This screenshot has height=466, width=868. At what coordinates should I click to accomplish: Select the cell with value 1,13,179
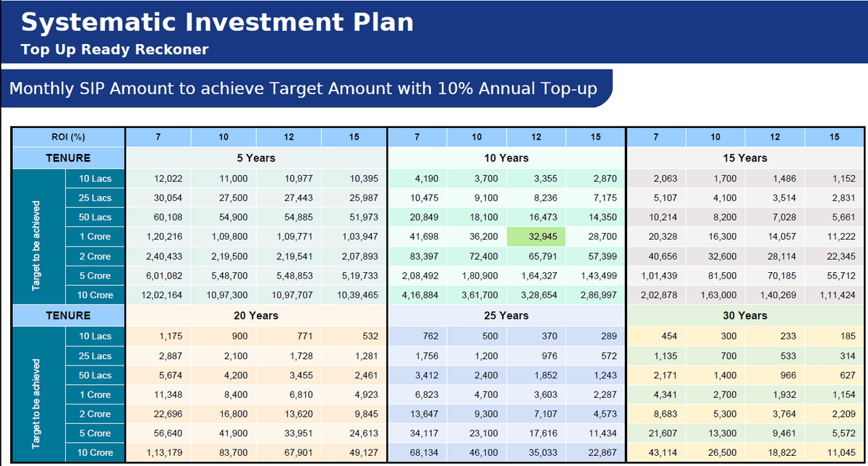[x=158, y=452]
